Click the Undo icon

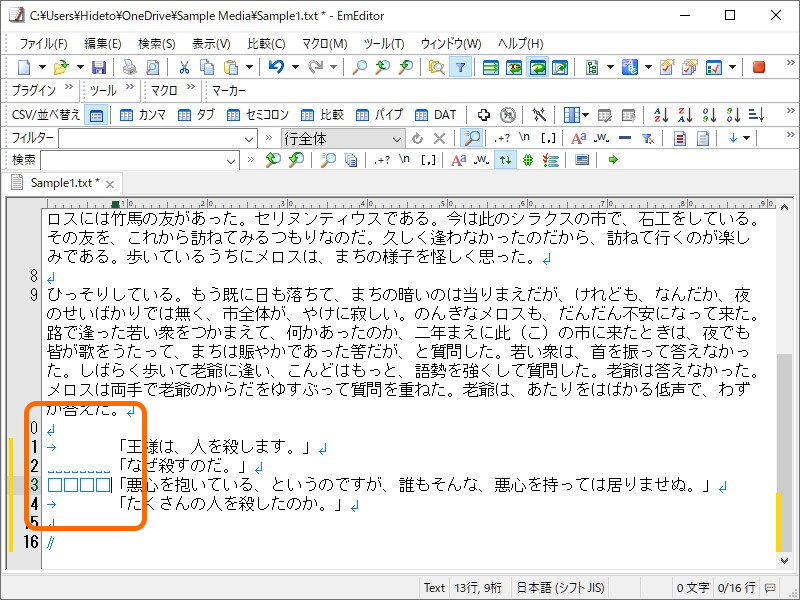pyautogui.click(x=276, y=67)
